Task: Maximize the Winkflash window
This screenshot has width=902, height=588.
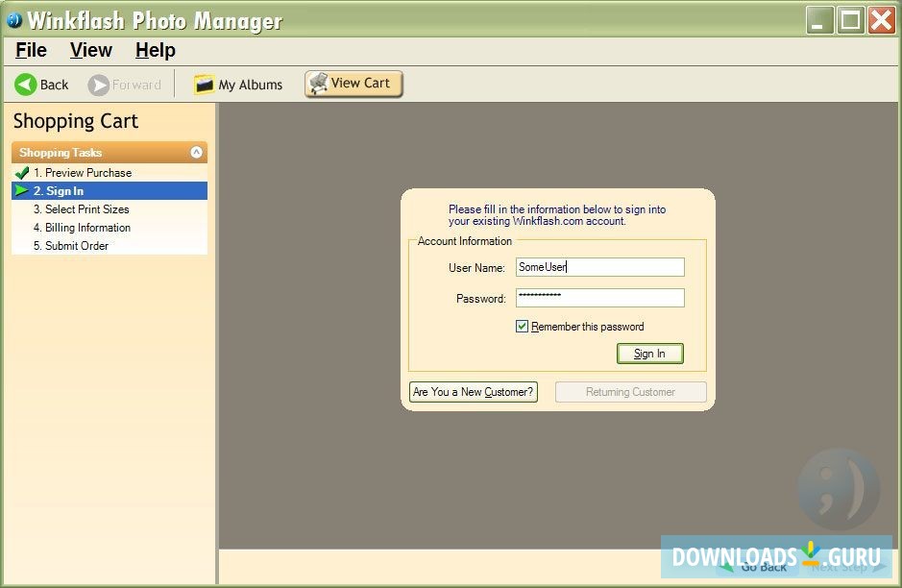Action: pyautogui.click(x=851, y=20)
